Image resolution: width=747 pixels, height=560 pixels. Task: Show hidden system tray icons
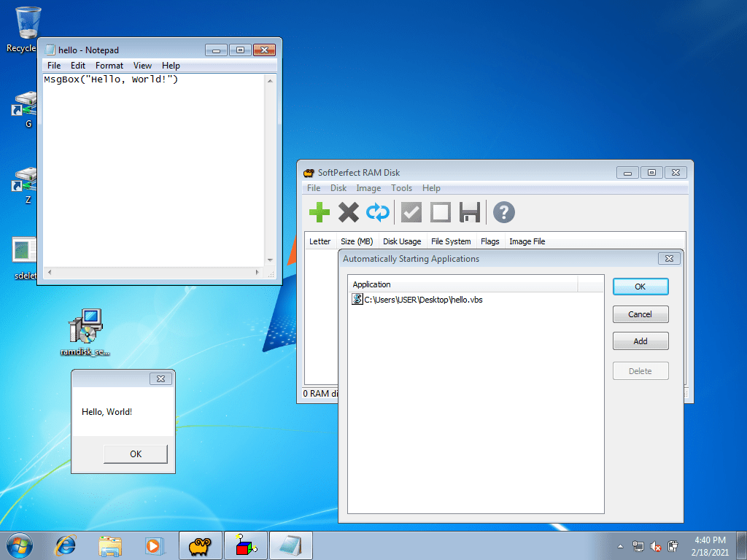[x=620, y=546]
